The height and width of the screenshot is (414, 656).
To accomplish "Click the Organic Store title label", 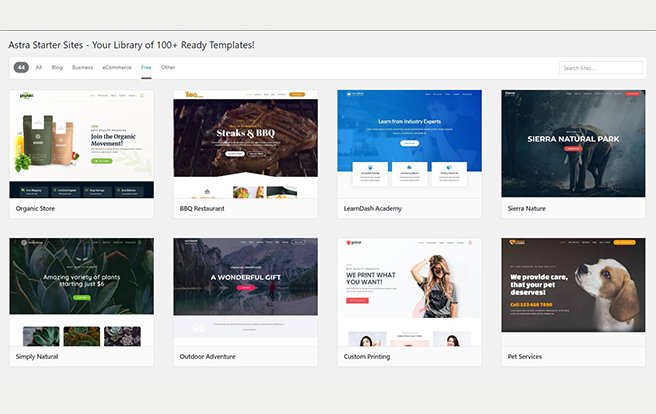I will tap(37, 209).
